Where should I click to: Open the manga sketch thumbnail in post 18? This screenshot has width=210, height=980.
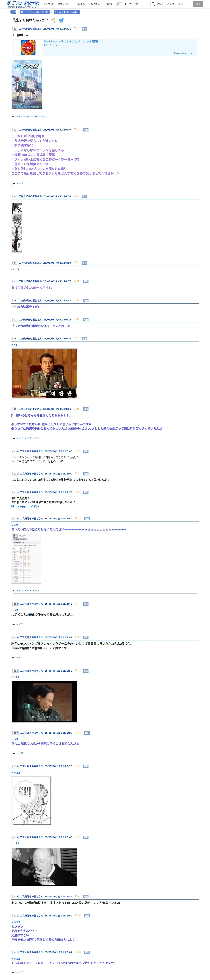[x=31, y=802]
